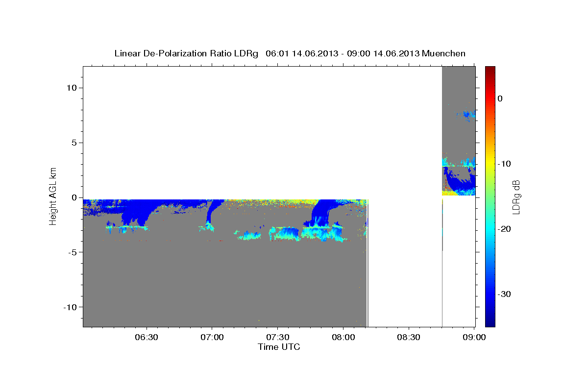Click the '-5' height axis label
This screenshot has width=588, height=392.
pyautogui.click(x=73, y=252)
